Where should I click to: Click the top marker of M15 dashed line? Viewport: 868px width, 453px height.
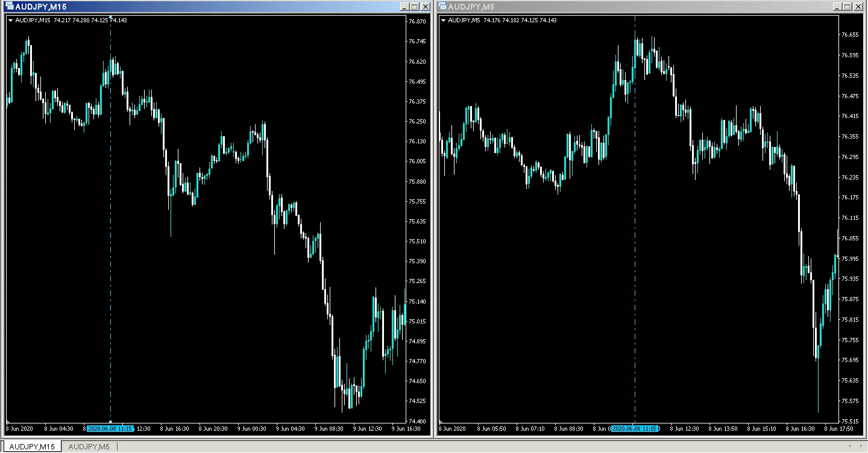point(110,17)
